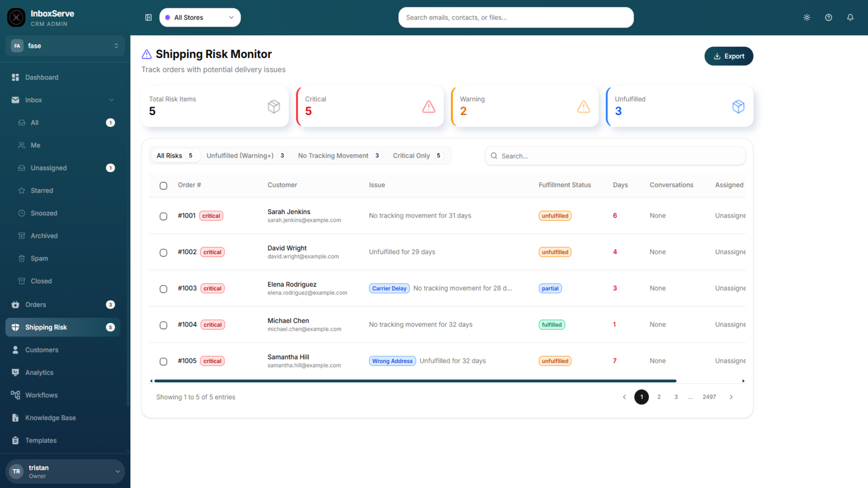
Task: Toggle the select-all orders checkbox
Action: (x=163, y=186)
